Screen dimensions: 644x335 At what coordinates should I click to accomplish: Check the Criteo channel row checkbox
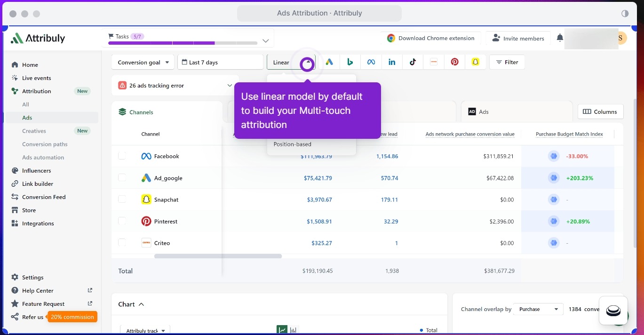point(122,243)
